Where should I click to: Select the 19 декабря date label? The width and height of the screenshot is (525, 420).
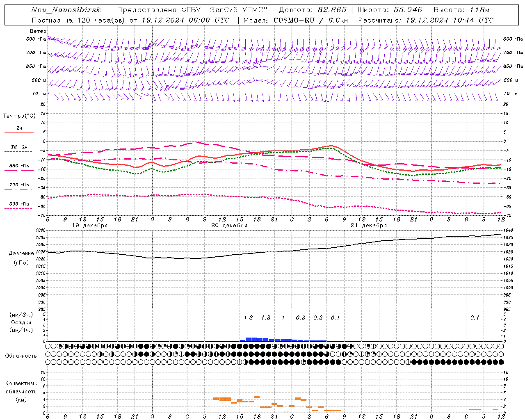click(x=90, y=226)
